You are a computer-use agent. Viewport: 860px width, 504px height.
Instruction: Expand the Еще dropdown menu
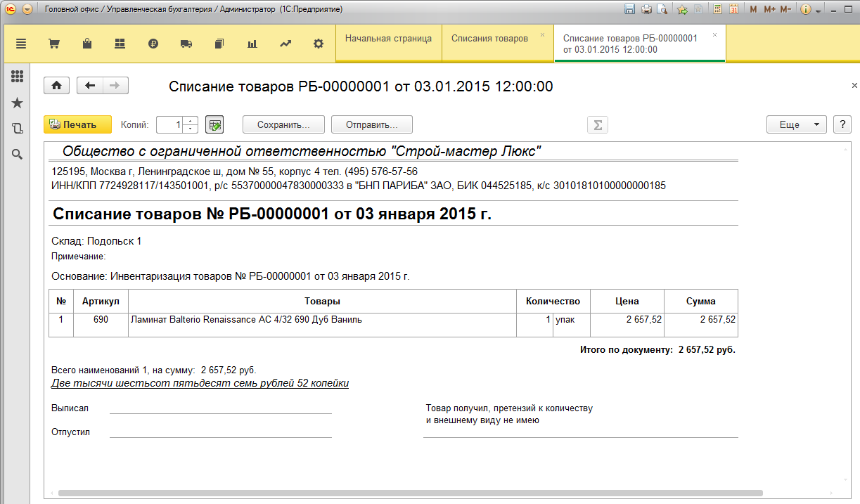pos(795,124)
